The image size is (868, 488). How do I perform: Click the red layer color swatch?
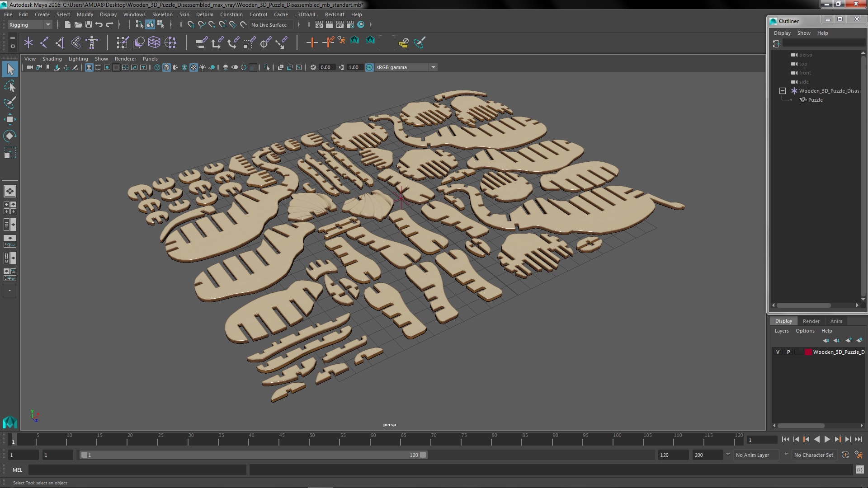(808, 352)
